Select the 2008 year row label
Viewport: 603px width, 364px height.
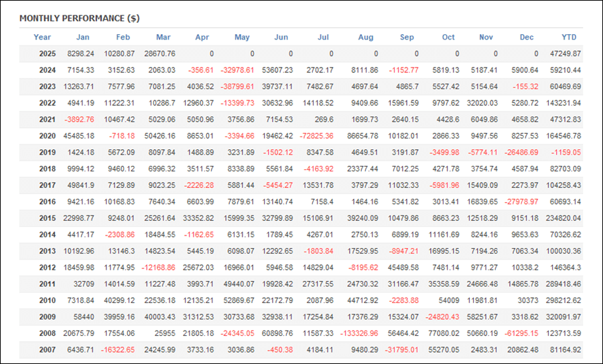(48, 333)
